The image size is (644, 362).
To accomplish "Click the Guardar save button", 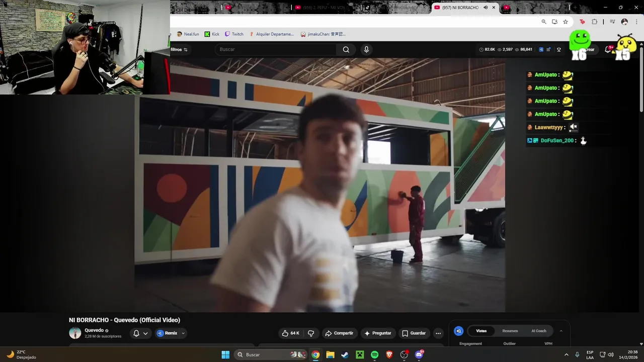I will (414, 333).
